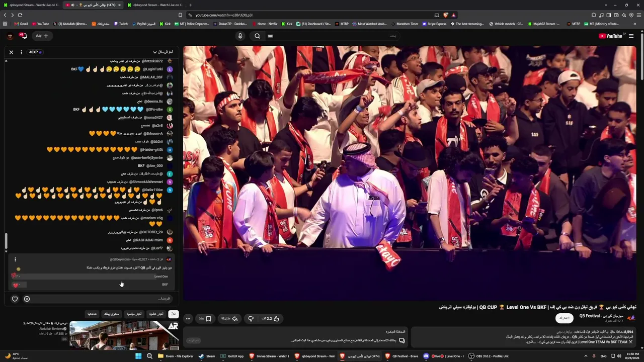The image size is (644, 362).
Task: Show more bookmarks overflow chevron
Action: coord(635,24)
